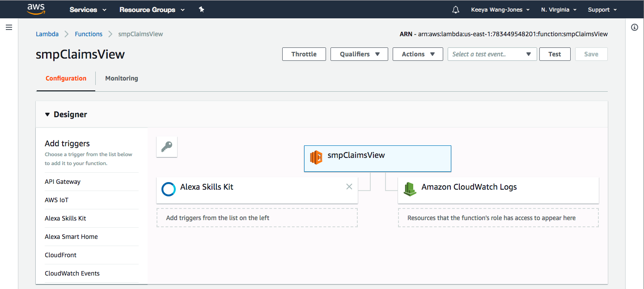This screenshot has height=289, width=644.
Task: Open the navigation hamburger menu
Action: (8, 27)
